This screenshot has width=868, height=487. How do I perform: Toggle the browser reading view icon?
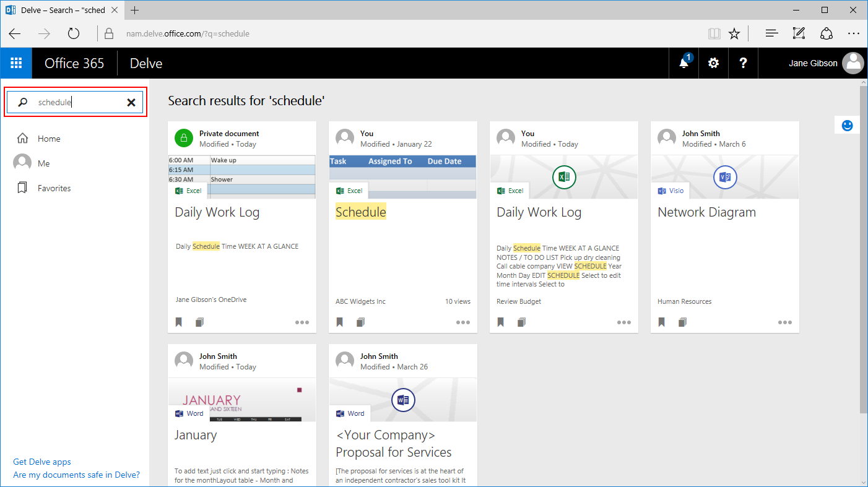point(714,33)
